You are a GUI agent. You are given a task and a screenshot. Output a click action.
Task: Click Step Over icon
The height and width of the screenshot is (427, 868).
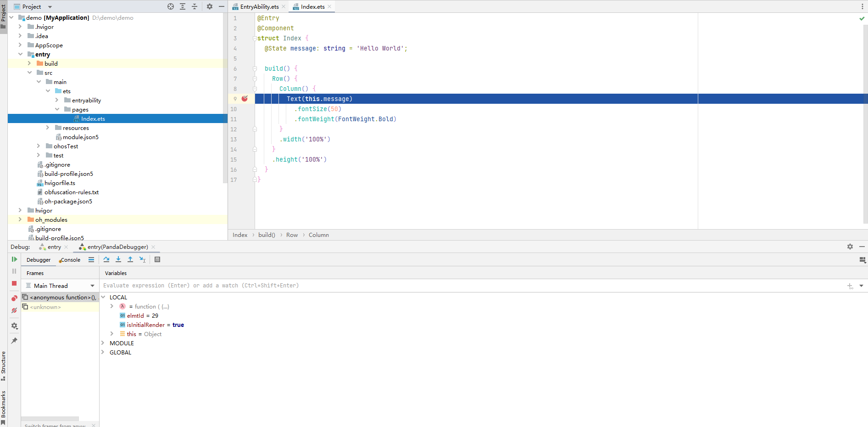pos(106,259)
